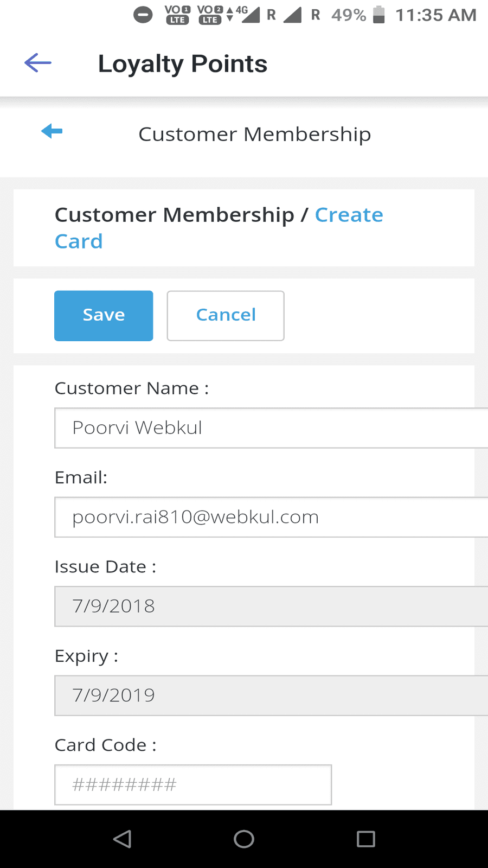The image size is (488, 868).
Task: Cancel the card creation
Action: 226,316
